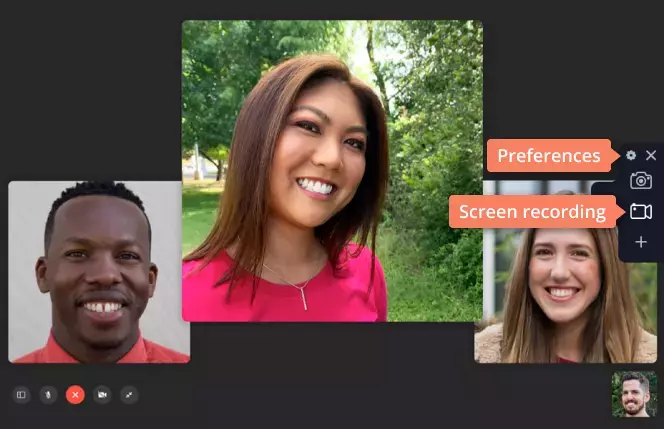Viewport: 664px width, 429px height.
Task: Open Preferences gear icon
Action: point(631,155)
